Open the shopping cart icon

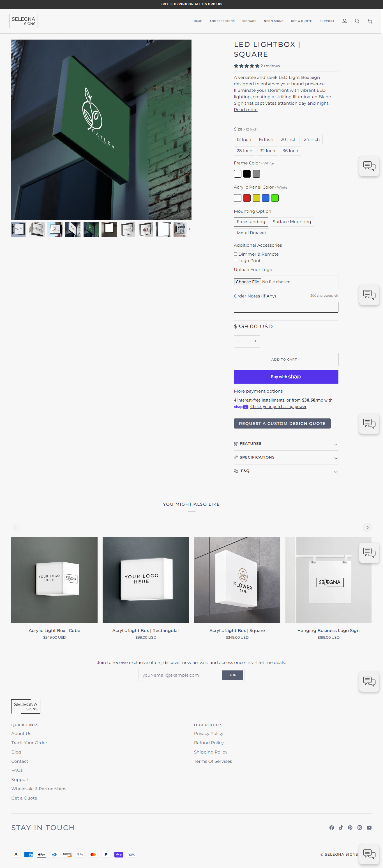[x=370, y=21]
